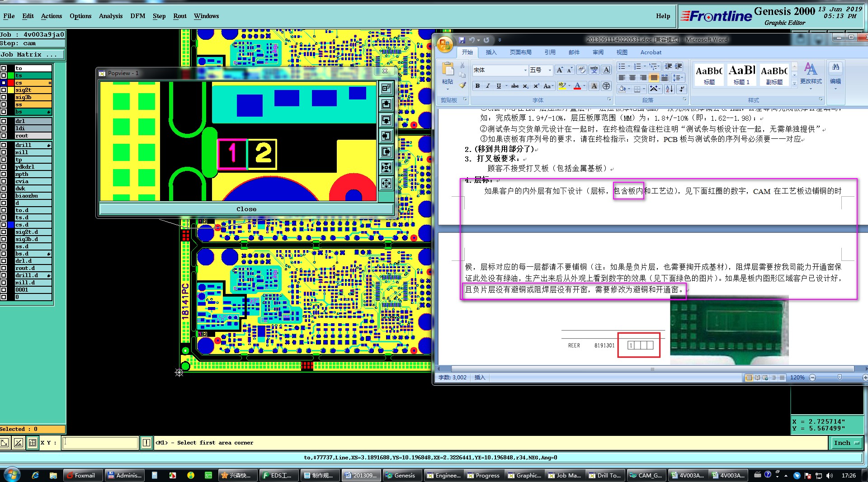Toggle checkbox for layer 'ts'
Image resolution: width=868 pixels, height=482 pixels.
(4, 76)
